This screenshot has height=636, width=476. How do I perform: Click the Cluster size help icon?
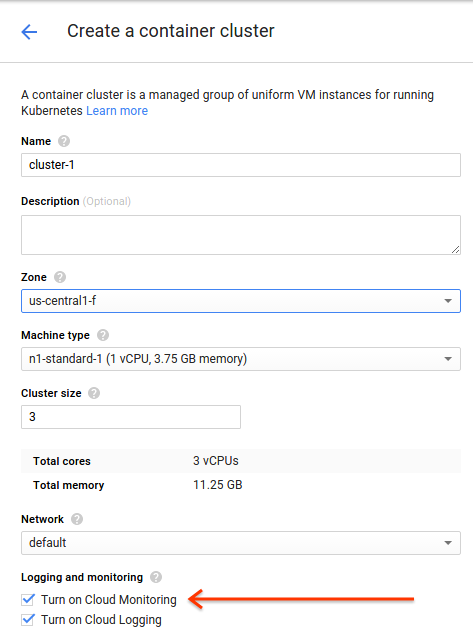[x=94, y=393]
